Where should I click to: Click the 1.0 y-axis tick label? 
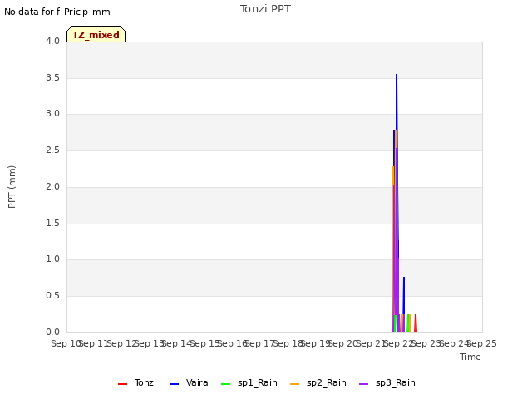pos(53,259)
